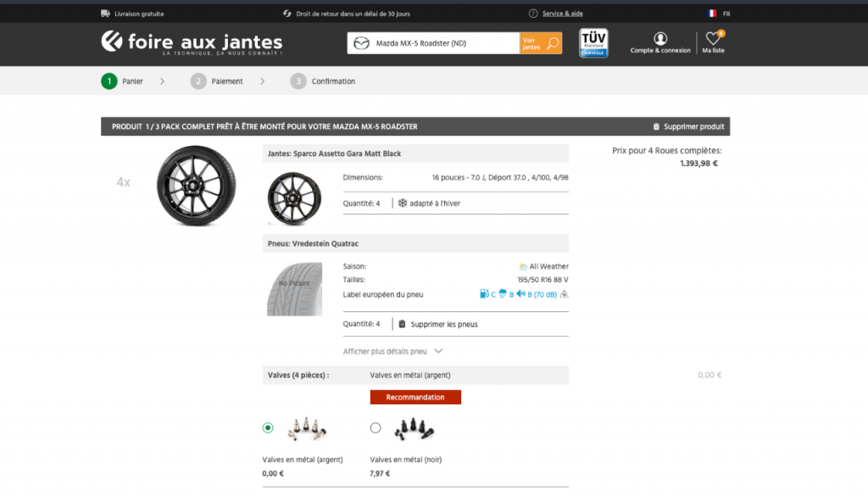Expand Afficher plus détails pneu

pyautogui.click(x=392, y=352)
